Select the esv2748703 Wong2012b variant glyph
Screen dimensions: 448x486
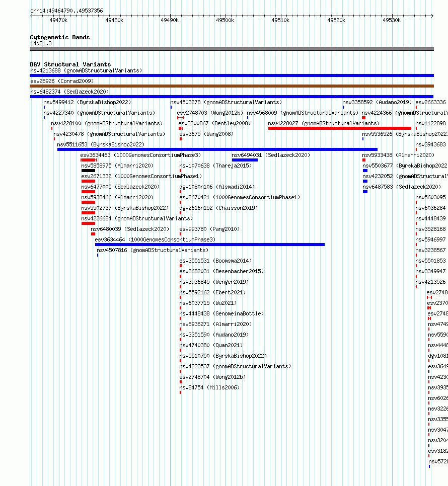click(x=180, y=118)
